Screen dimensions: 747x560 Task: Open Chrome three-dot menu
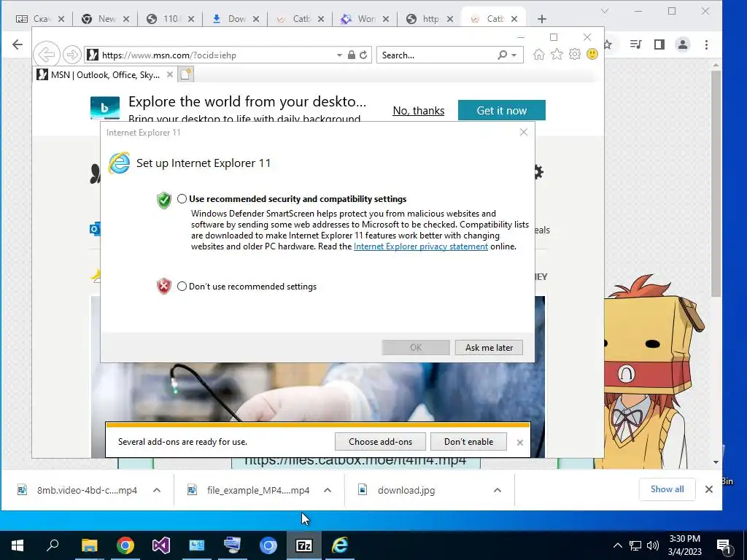click(x=706, y=44)
